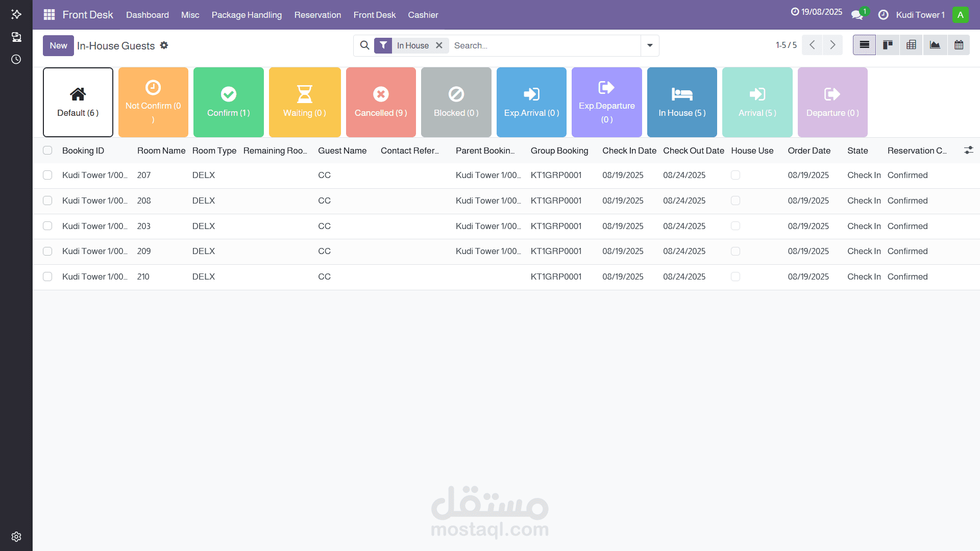This screenshot has width=980, height=551.
Task: Open the apps grid menu icon
Action: (x=49, y=15)
